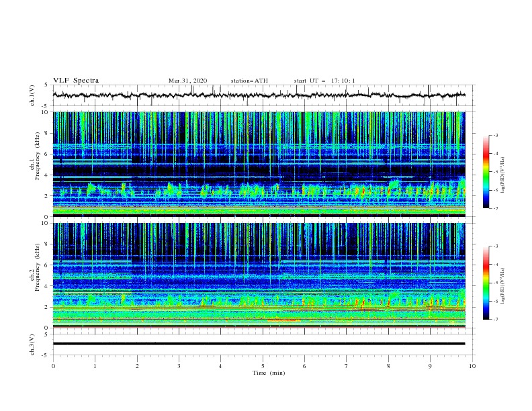Click the "8" tick on time axis

pos(388,366)
